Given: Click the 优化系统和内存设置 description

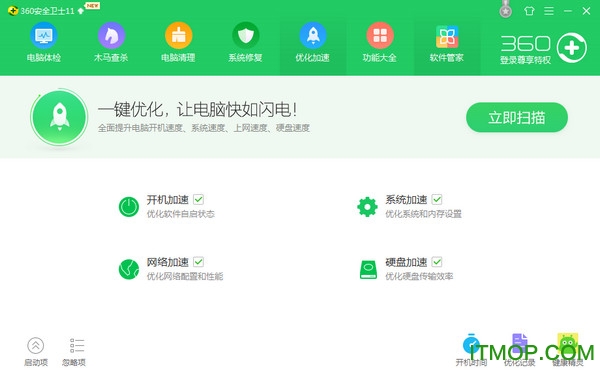Looking at the screenshot, I should coord(423,214).
